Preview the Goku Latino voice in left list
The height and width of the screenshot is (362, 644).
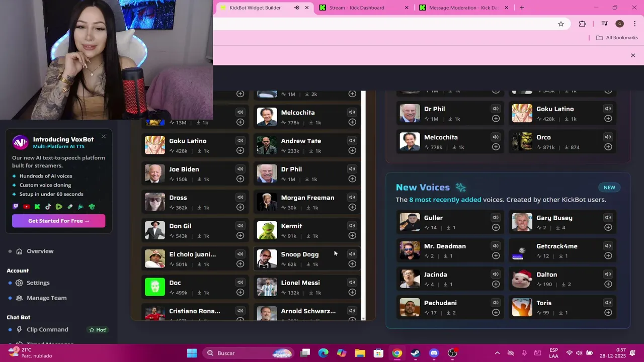[x=240, y=141]
